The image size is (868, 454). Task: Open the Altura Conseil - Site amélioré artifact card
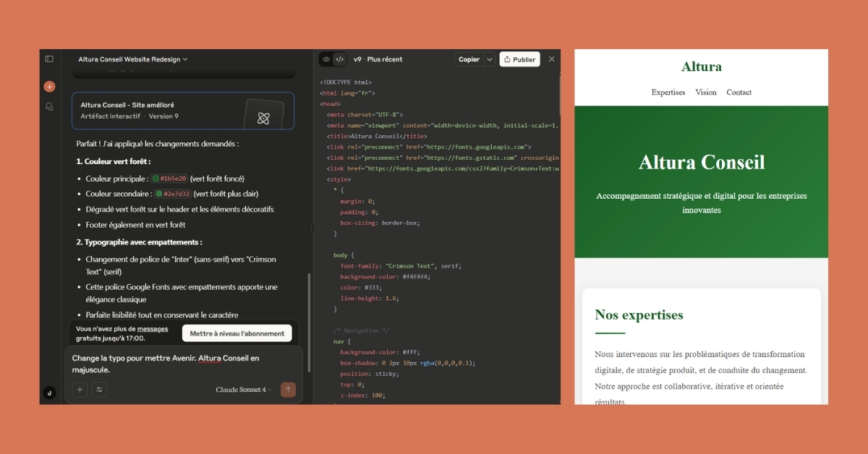(182, 111)
